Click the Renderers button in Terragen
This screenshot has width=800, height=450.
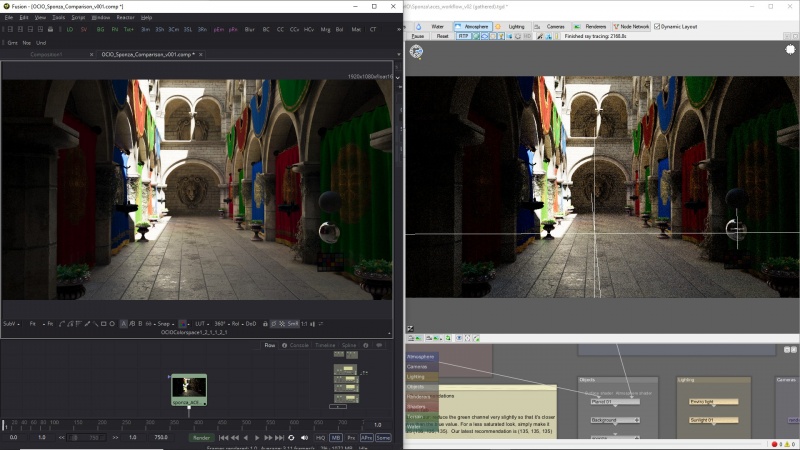pyautogui.click(x=591, y=27)
